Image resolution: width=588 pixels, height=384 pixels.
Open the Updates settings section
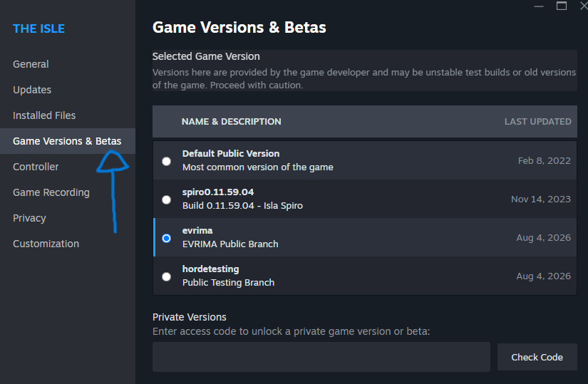32,90
